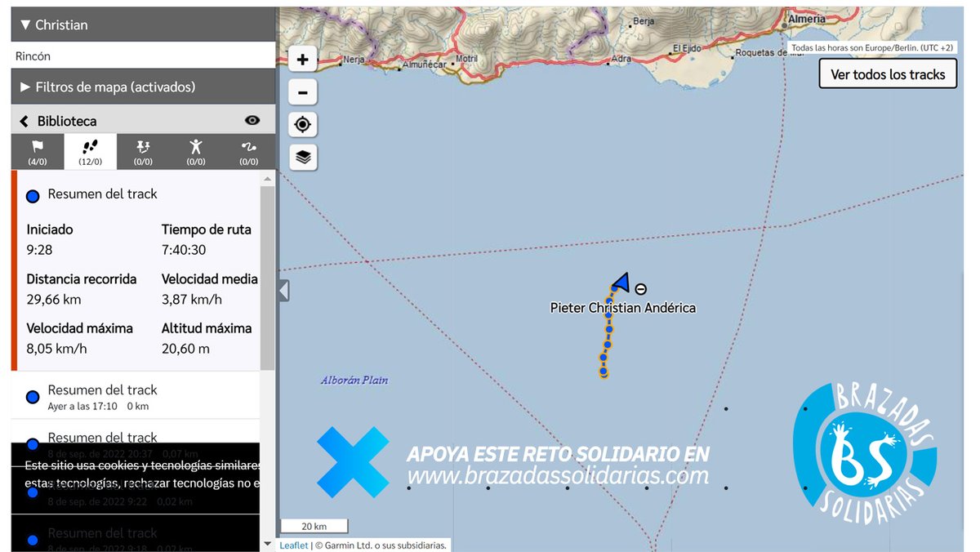Open the track from Ayer a las 17:10
The height and width of the screenshot is (552, 980).
pyautogui.click(x=136, y=396)
